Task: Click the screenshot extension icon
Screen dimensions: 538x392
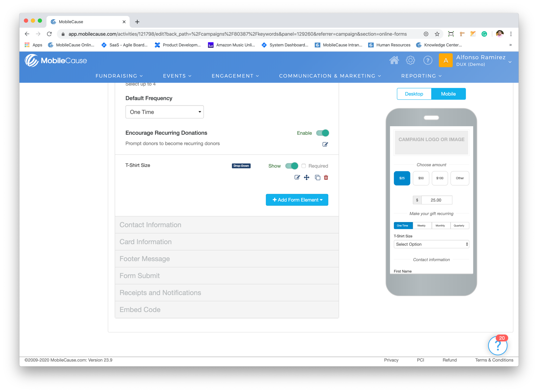Action: (451, 34)
